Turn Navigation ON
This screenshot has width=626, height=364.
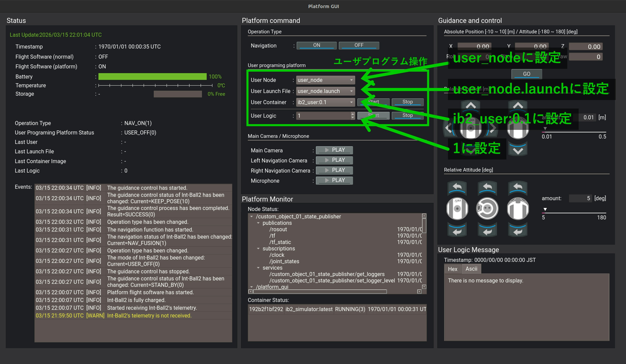[316, 45]
